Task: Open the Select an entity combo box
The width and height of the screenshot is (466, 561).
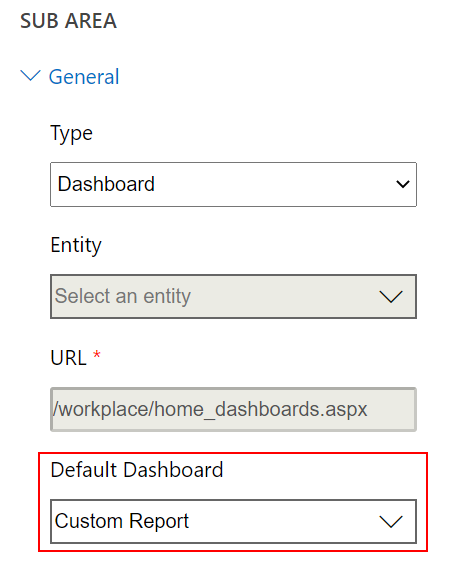Action: coord(233,296)
